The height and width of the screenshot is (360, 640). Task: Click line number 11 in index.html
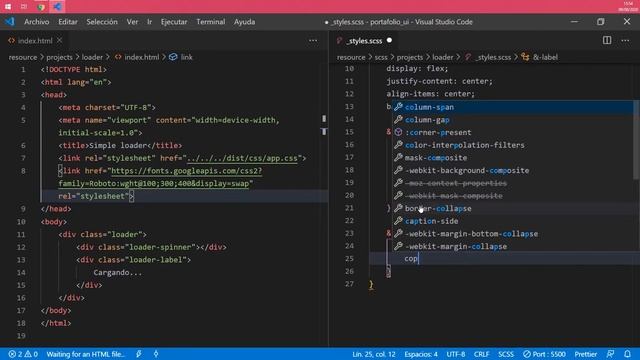click(22, 234)
